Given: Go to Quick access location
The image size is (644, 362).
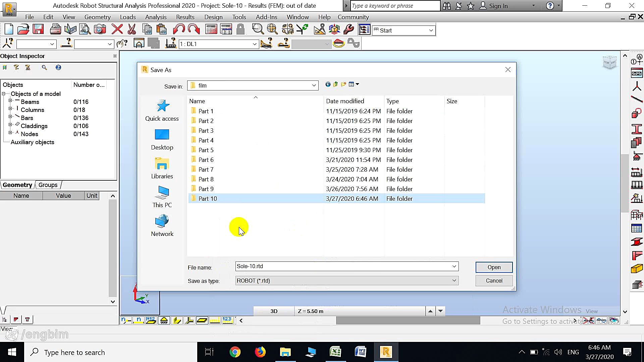Looking at the screenshot, I should point(162,111).
